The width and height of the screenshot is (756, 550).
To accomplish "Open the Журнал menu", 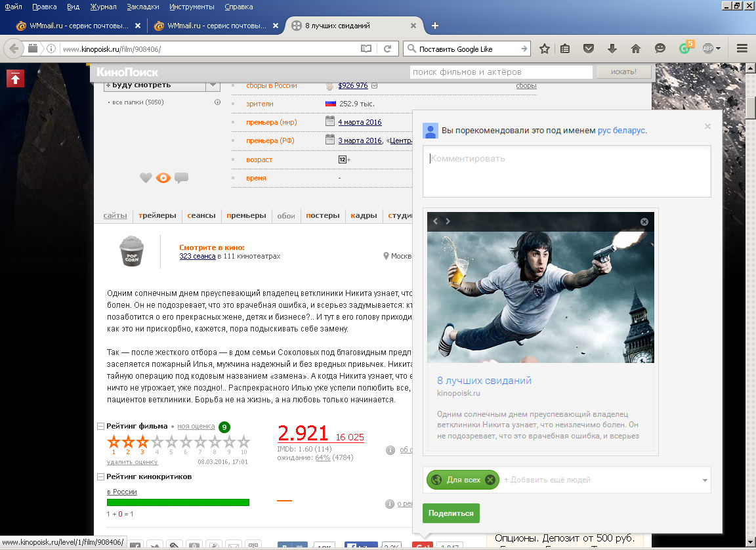I will pos(103,7).
